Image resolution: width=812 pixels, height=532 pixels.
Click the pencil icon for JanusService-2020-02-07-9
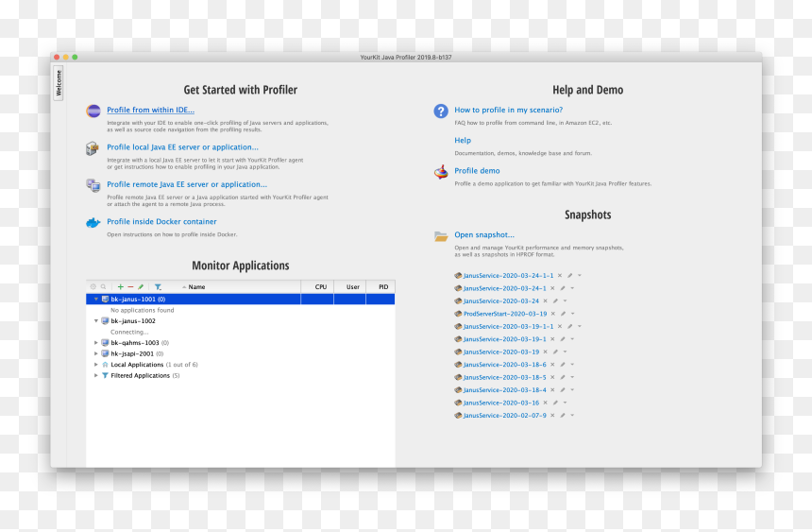coord(563,416)
